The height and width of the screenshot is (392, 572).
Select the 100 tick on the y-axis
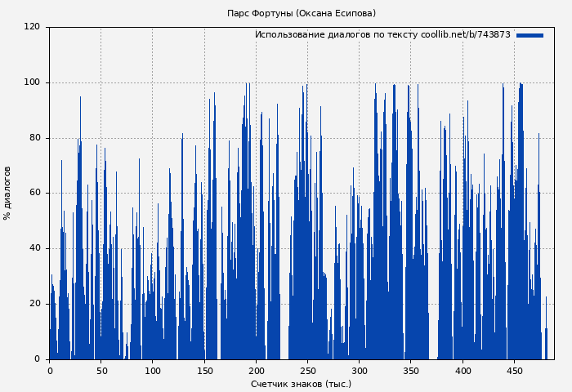(32, 82)
